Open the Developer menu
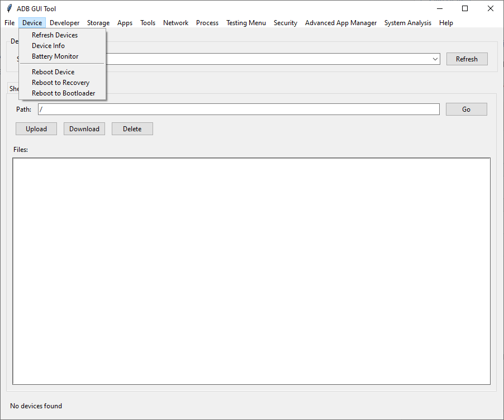 click(x=64, y=23)
